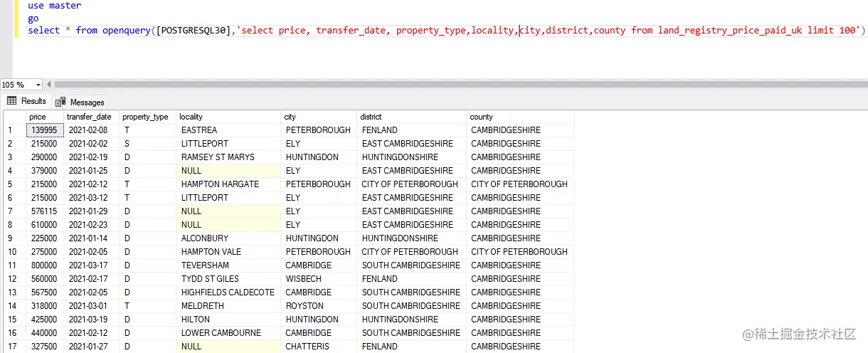The height and width of the screenshot is (353, 868).
Task: Select the locality column header
Action: [228, 117]
